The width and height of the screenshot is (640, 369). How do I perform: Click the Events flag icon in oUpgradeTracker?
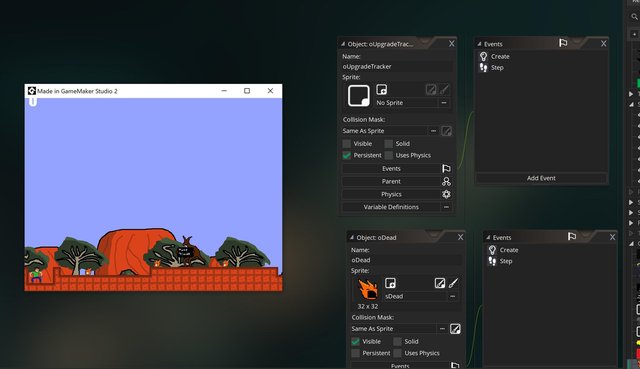coord(446,168)
